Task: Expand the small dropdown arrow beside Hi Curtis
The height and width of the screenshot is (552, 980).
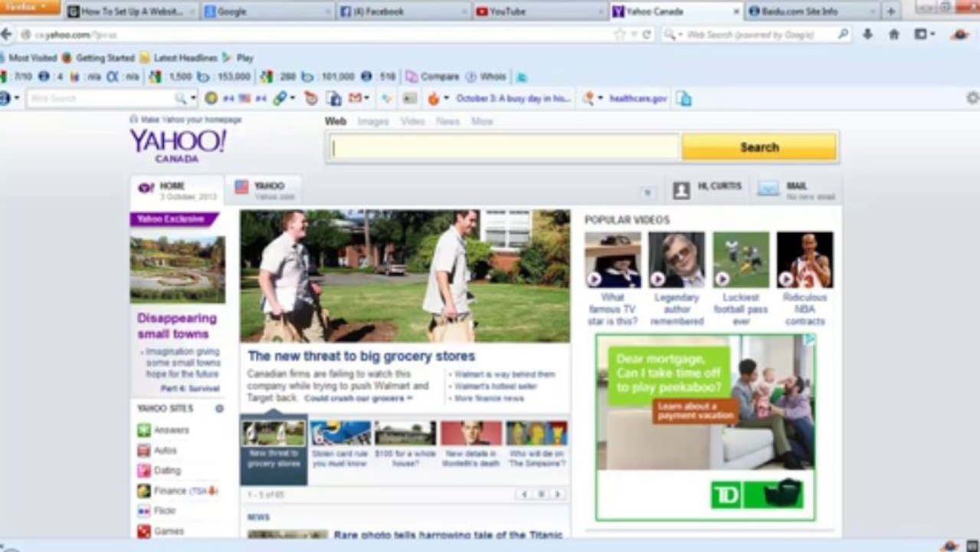Action: tap(647, 192)
